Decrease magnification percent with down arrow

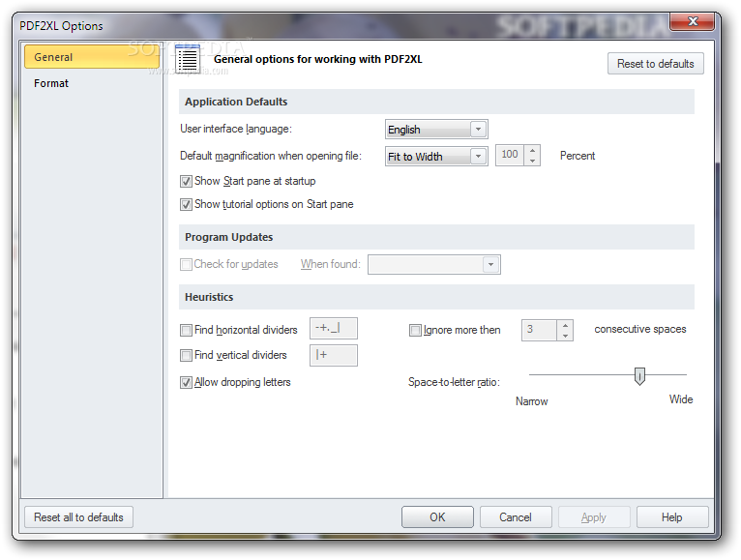(x=532, y=161)
